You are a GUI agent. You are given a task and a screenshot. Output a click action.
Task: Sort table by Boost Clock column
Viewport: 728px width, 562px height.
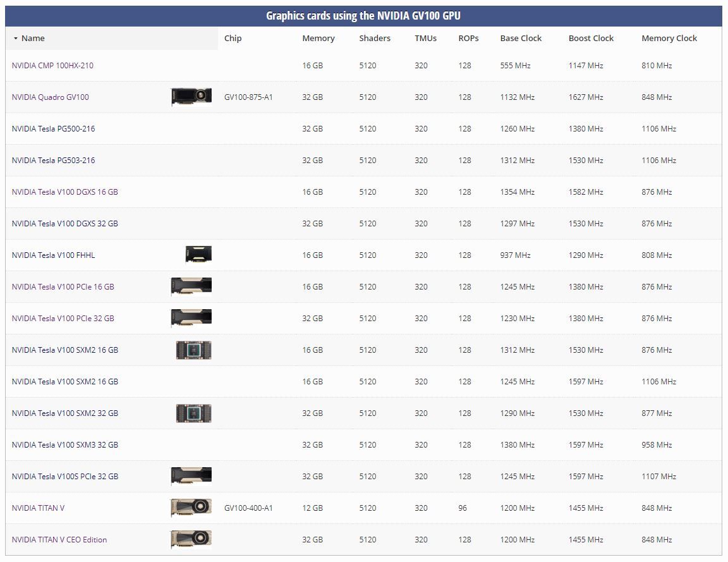tap(591, 39)
